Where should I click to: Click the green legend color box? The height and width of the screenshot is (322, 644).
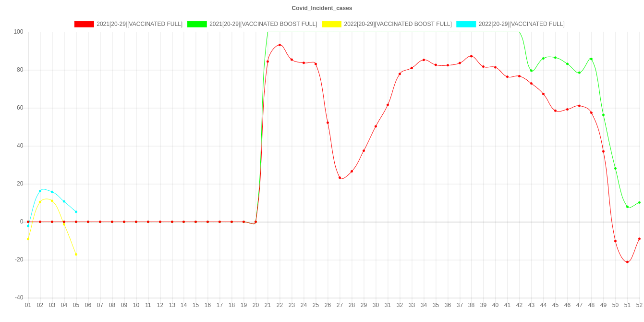click(196, 24)
